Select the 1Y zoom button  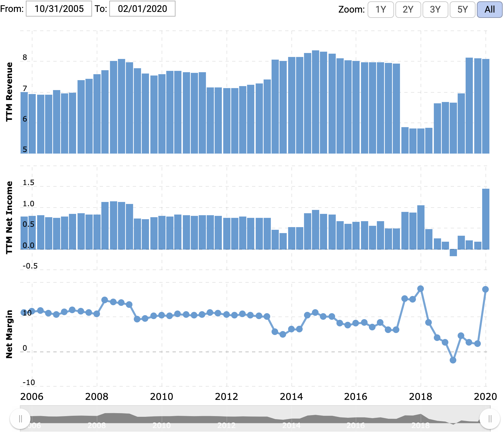point(381,9)
